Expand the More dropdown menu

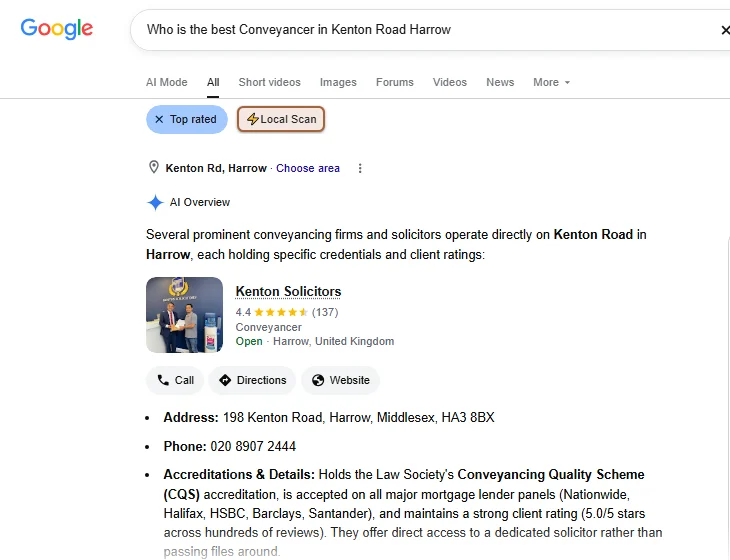coord(551,82)
